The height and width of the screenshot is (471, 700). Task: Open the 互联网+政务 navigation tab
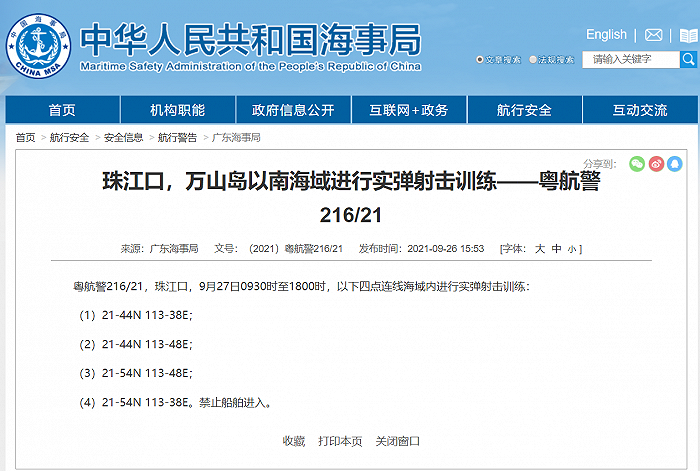pyautogui.click(x=409, y=110)
